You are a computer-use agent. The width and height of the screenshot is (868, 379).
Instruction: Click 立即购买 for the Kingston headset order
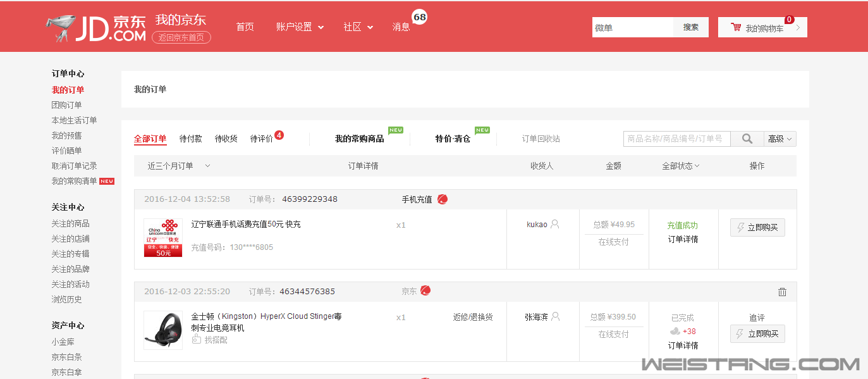click(757, 334)
